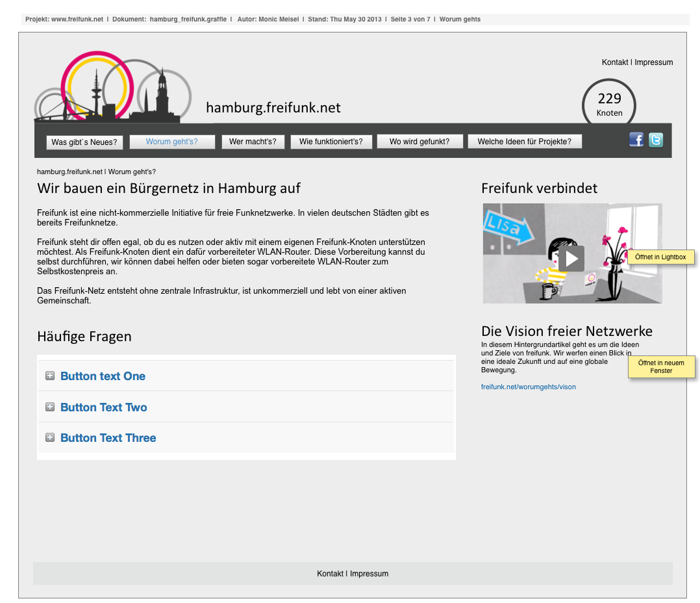Go to 'Wer macht's?' page

(x=253, y=142)
